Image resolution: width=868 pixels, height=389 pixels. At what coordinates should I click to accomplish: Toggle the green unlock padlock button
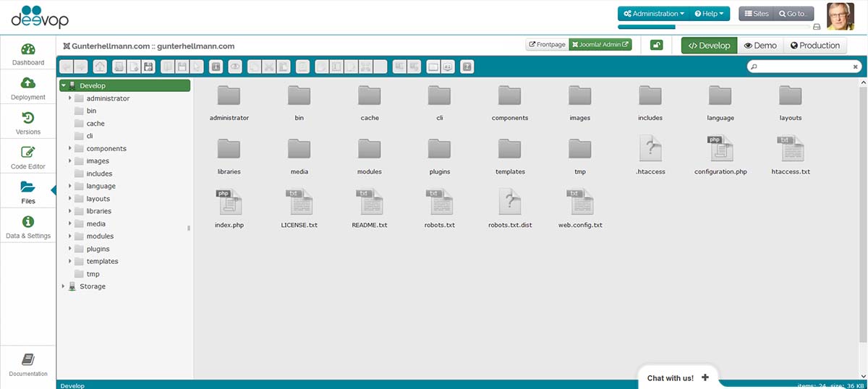tap(657, 46)
